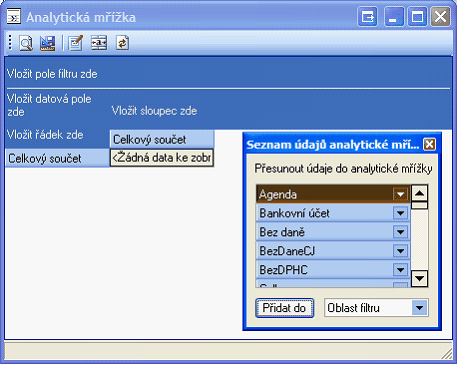Click the window resize grip in status bar

tap(446, 354)
